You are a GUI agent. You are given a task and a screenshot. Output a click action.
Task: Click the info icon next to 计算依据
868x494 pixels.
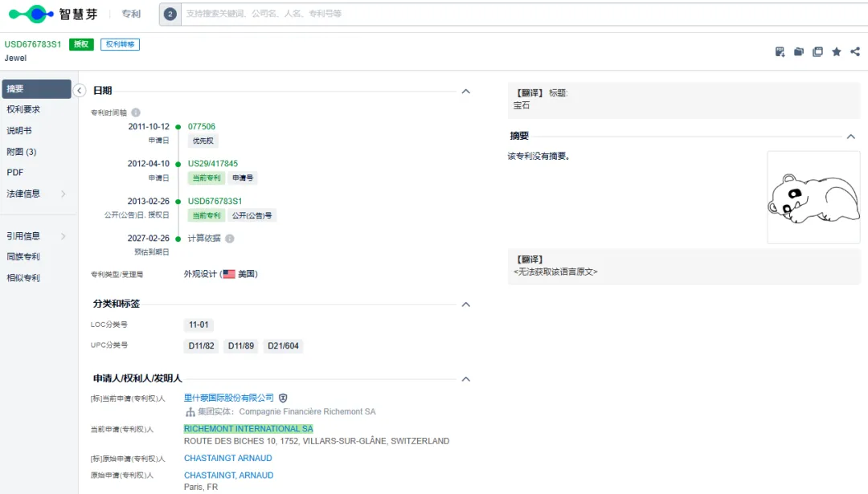pyautogui.click(x=230, y=239)
